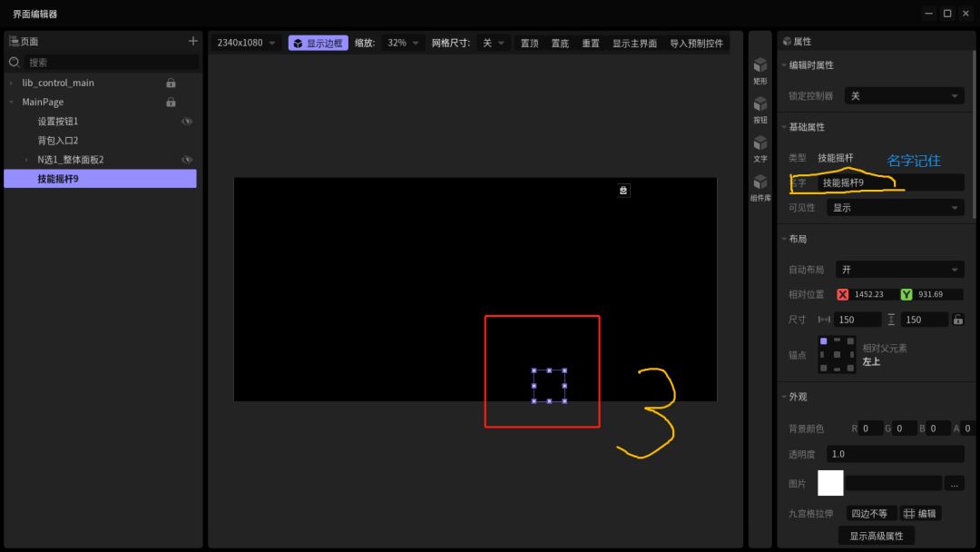Toggle the size aspect-ratio lock icon
The height and width of the screenshot is (552, 980).
tap(957, 320)
